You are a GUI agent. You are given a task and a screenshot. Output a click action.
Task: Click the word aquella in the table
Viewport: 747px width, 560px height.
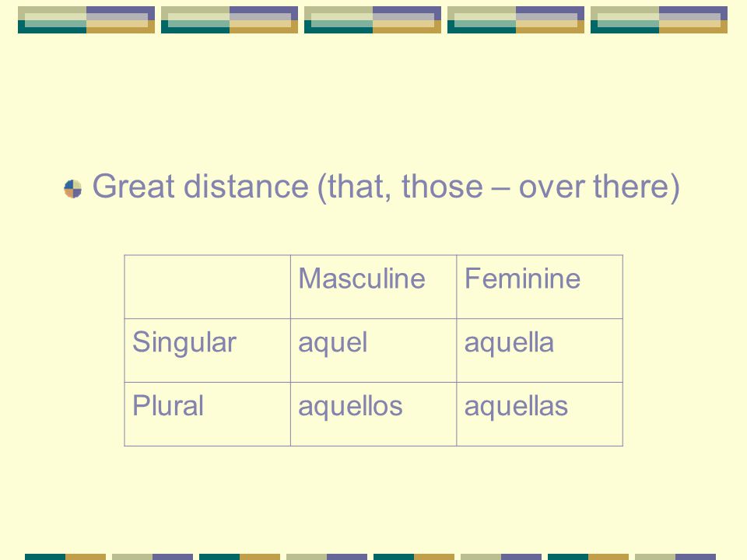(x=509, y=343)
